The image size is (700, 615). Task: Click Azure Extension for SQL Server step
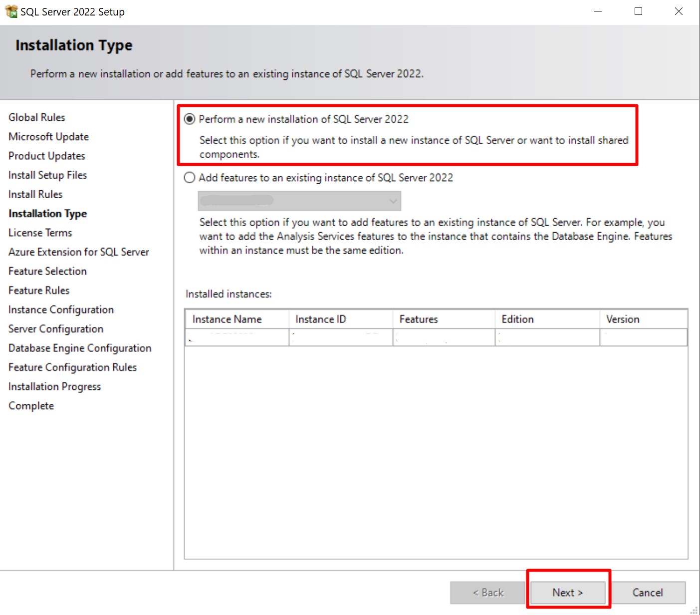click(x=79, y=252)
